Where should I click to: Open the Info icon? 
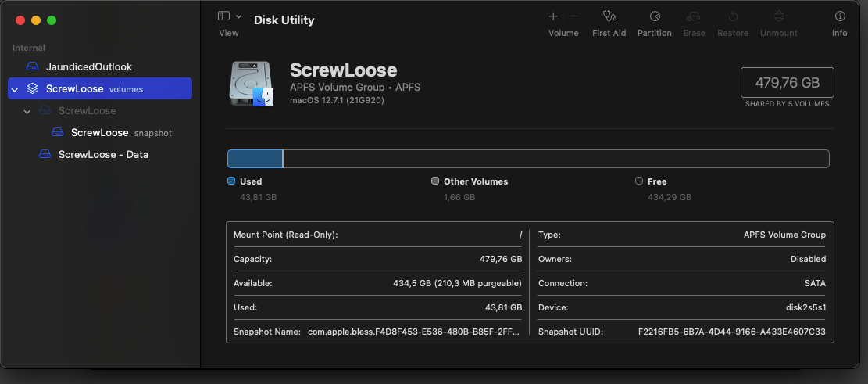click(x=840, y=16)
